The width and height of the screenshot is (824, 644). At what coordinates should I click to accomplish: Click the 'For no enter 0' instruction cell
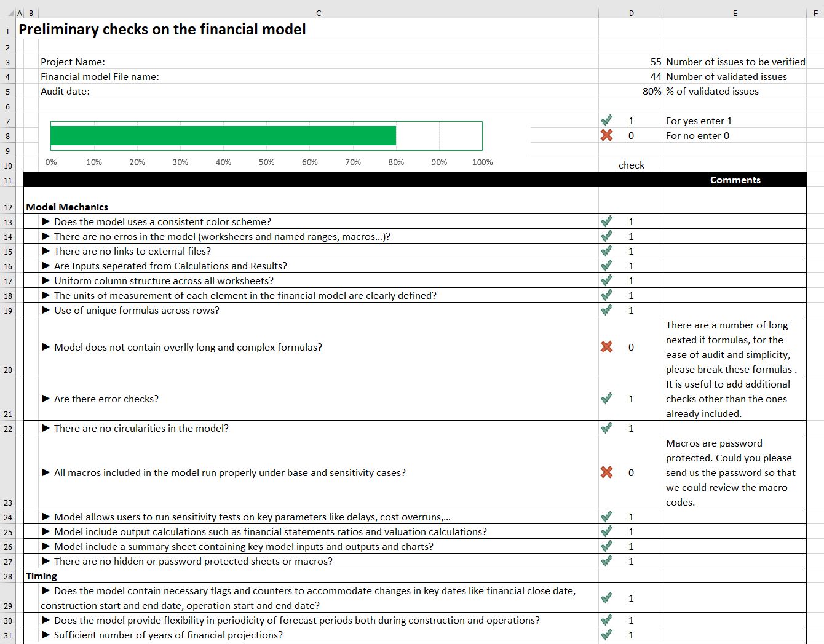(x=735, y=135)
